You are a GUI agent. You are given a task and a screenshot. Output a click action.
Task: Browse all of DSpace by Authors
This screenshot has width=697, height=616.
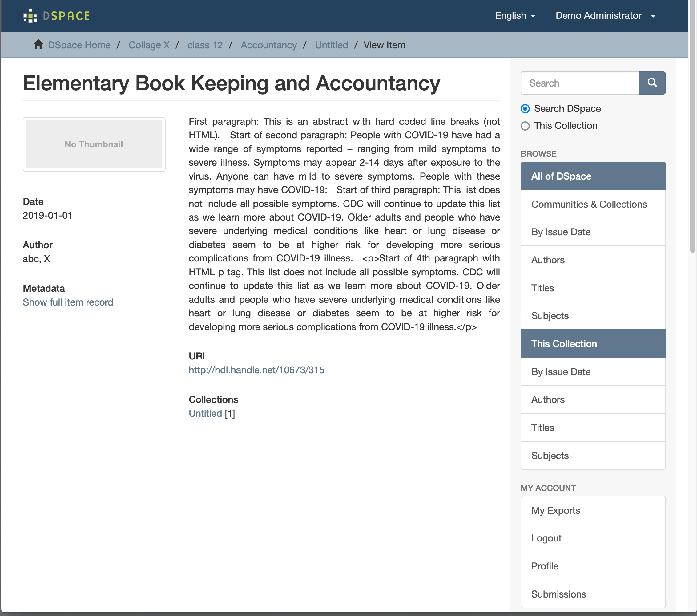click(548, 260)
